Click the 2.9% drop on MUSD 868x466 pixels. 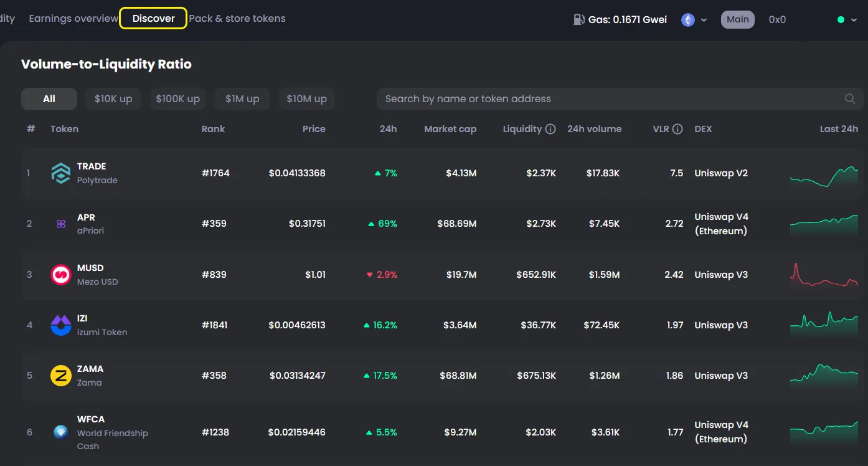pos(382,275)
